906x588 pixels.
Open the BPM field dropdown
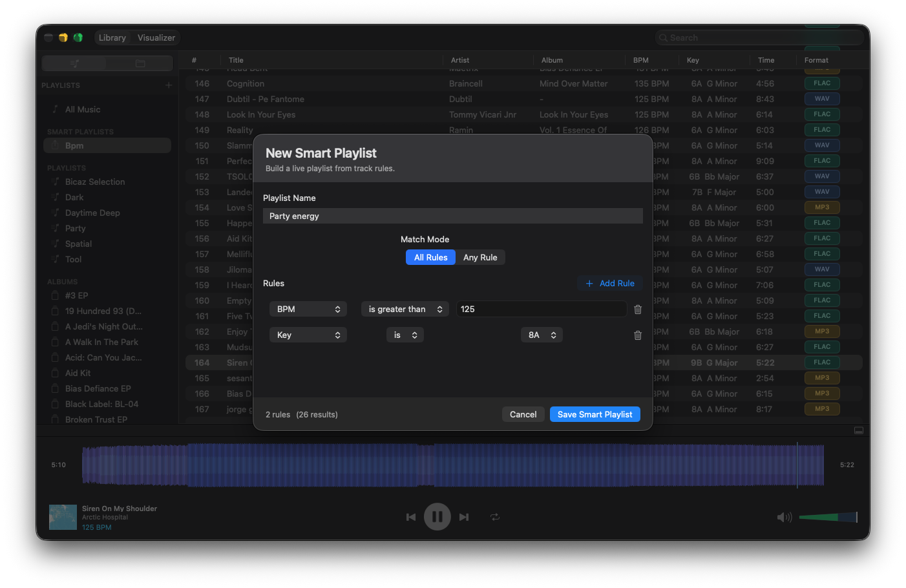point(308,310)
